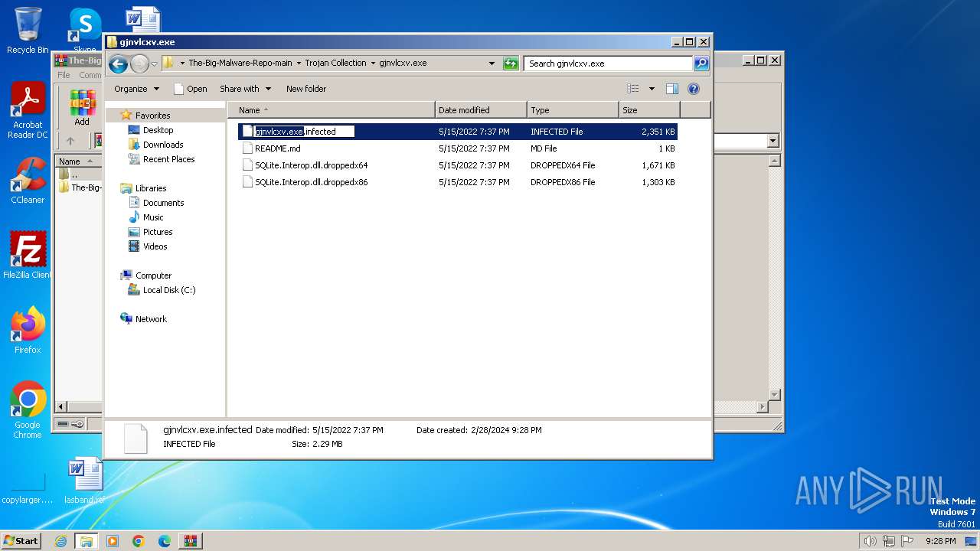Open Desktop in Favorites
Screen dimensions: 980x551
pyautogui.click(x=158, y=130)
